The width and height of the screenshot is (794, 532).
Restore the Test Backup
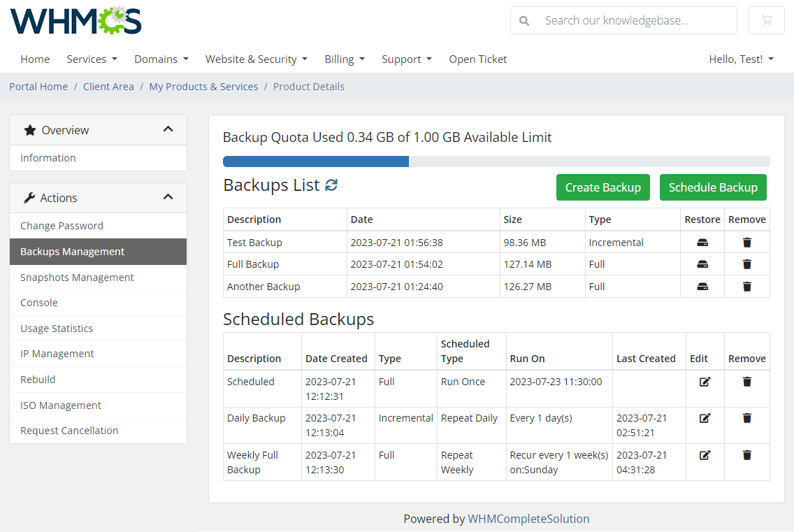coord(702,242)
